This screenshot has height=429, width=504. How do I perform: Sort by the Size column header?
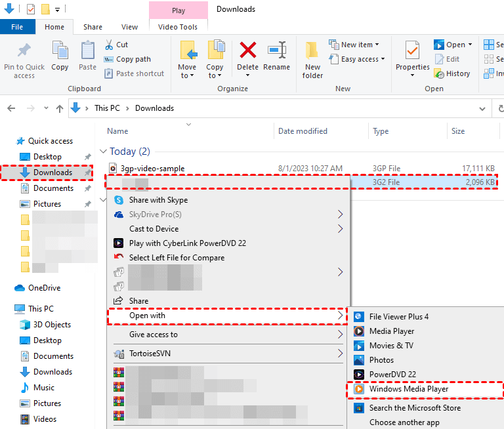pos(458,131)
